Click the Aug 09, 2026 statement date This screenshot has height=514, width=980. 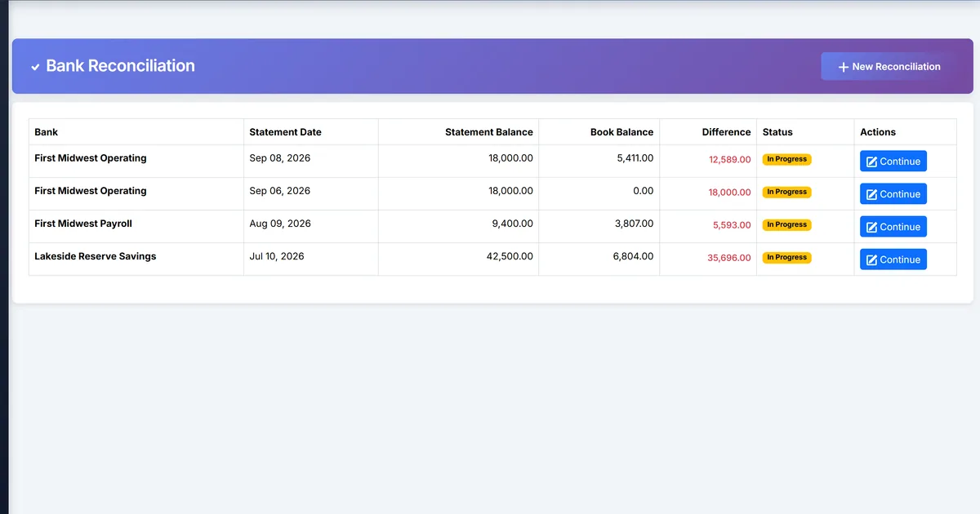280,224
